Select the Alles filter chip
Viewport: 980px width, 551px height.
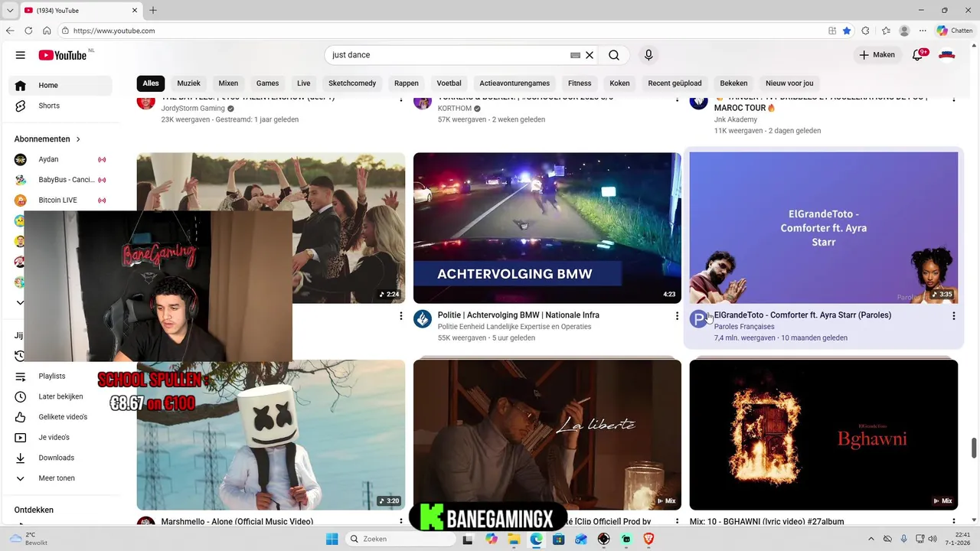151,83
